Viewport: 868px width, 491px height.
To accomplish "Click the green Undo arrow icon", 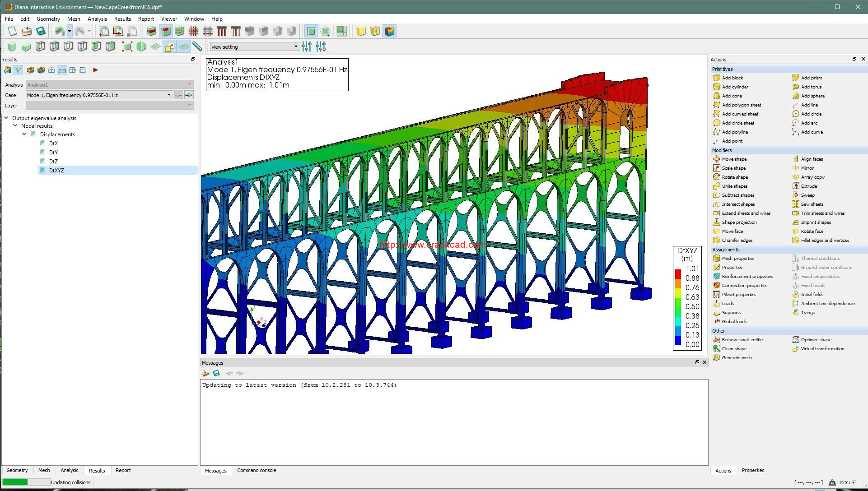I will pyautogui.click(x=59, y=31).
